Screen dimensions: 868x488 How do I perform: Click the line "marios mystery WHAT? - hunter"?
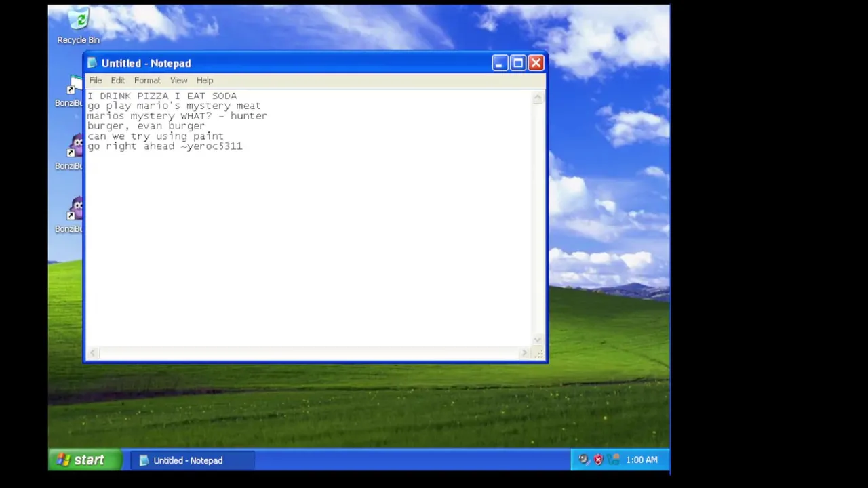pos(177,116)
